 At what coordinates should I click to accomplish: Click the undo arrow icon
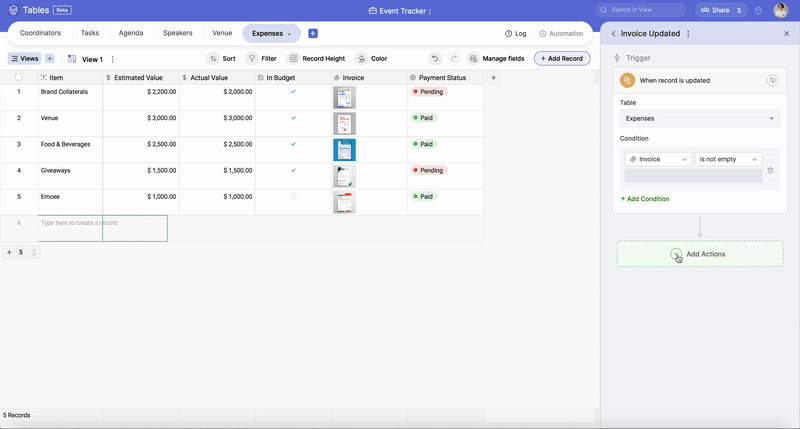tap(435, 59)
